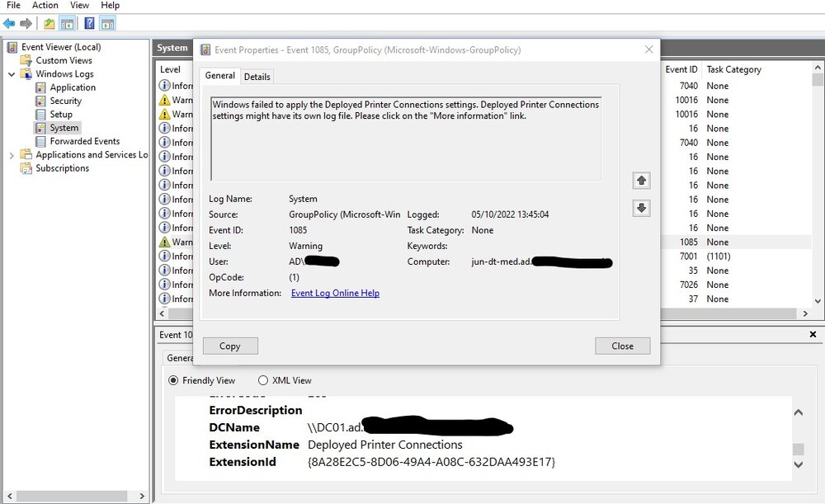825x504 pixels.
Task: Click the Forward arrow toolbar icon
Action: click(26, 23)
